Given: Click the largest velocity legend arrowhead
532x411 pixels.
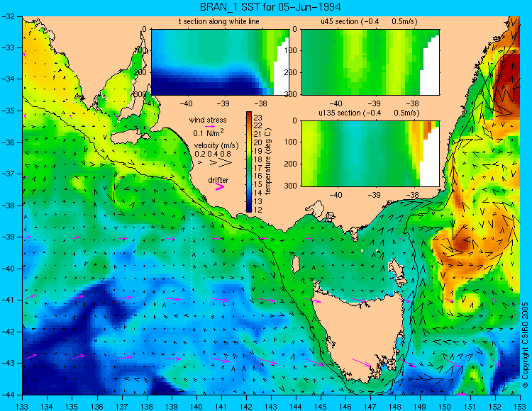Looking at the screenshot, I should pyautogui.click(x=226, y=163).
